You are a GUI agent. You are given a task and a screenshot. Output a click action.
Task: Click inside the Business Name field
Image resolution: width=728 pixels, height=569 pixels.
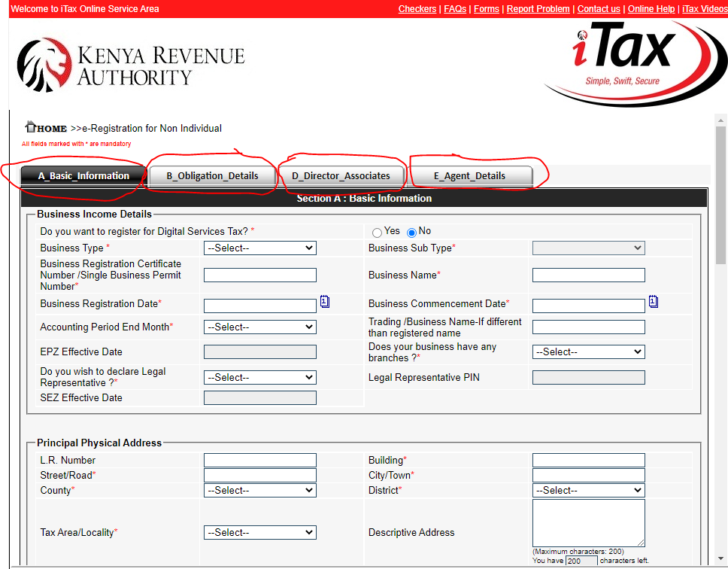588,275
